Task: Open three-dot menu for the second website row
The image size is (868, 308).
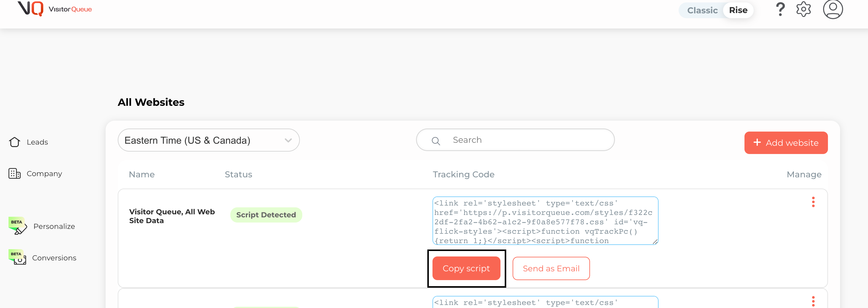Action: [x=813, y=301]
